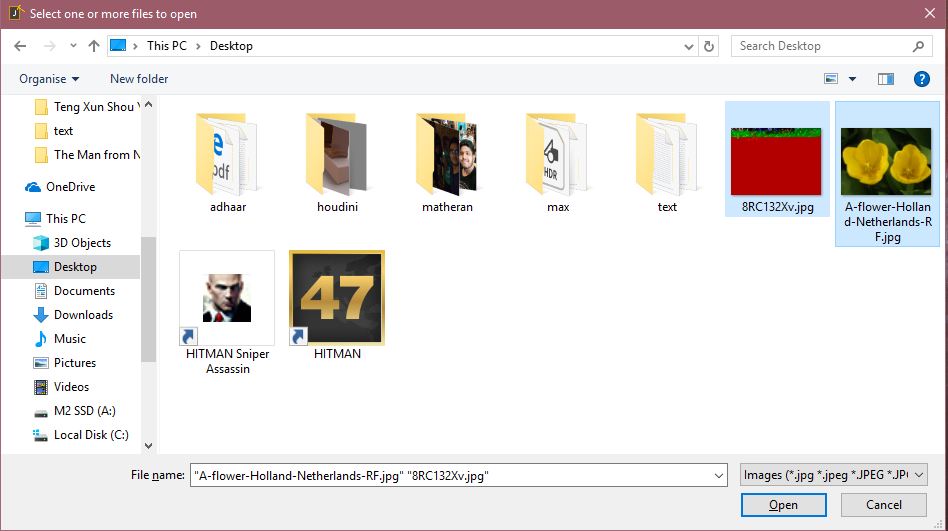Select the HITMAN Sniper Assassin shortcut

point(227,299)
